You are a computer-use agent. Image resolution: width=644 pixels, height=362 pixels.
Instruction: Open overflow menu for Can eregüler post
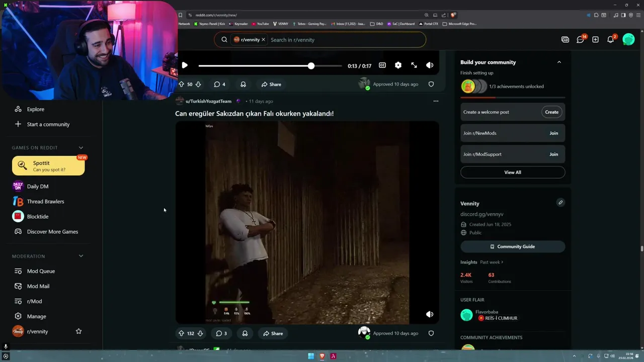(x=436, y=101)
